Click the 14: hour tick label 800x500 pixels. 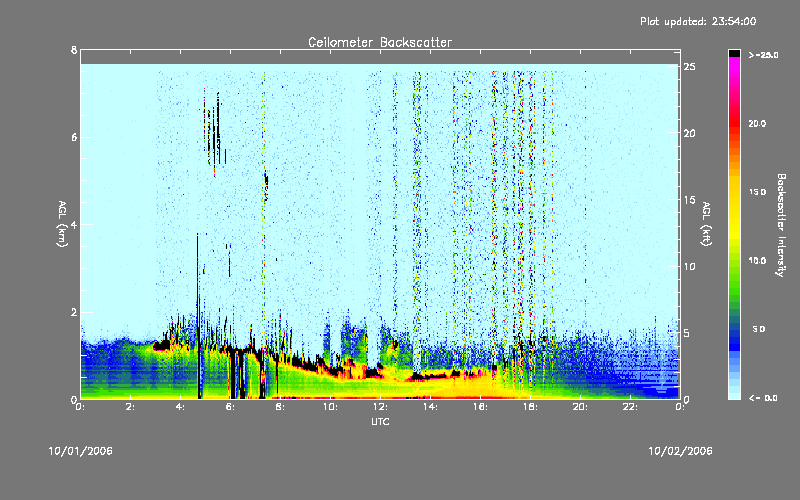point(430,407)
